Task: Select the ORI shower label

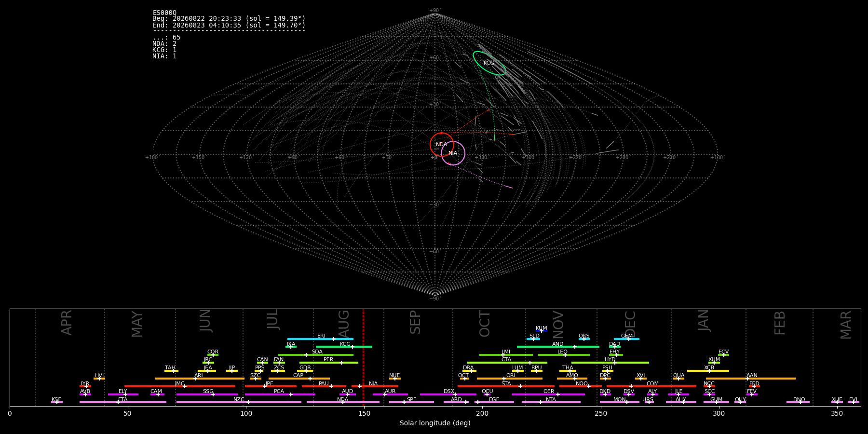Action: 511,376
